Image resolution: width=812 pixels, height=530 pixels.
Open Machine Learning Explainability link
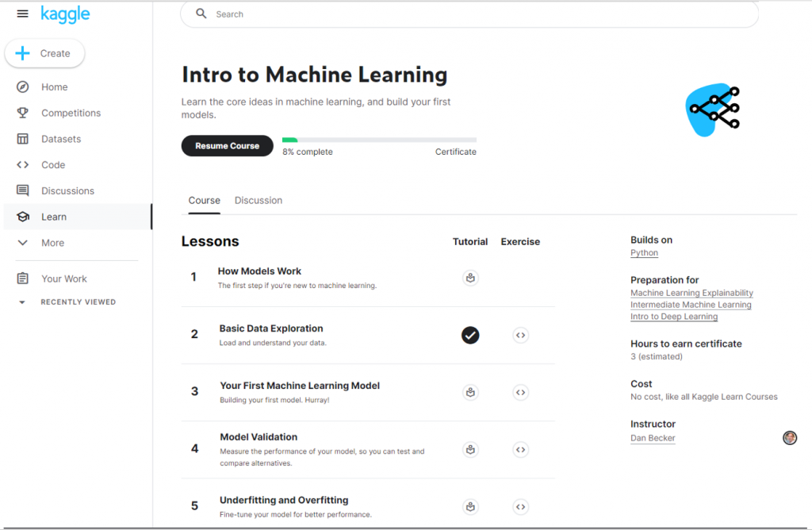(x=691, y=293)
